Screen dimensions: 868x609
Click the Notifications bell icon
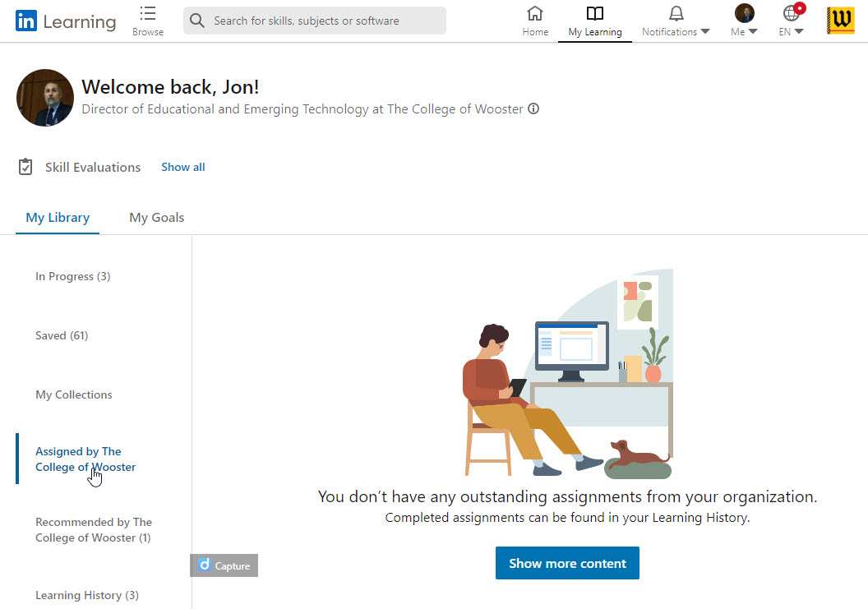[676, 14]
